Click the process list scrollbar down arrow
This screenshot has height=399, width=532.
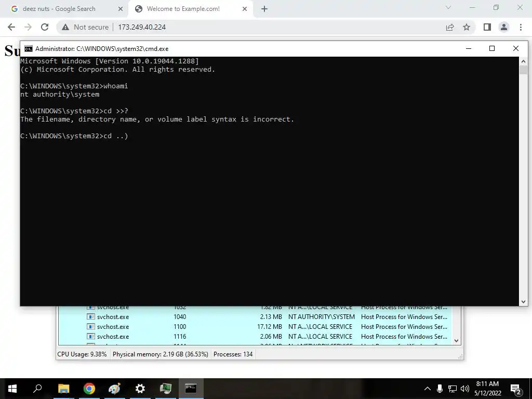point(456,341)
